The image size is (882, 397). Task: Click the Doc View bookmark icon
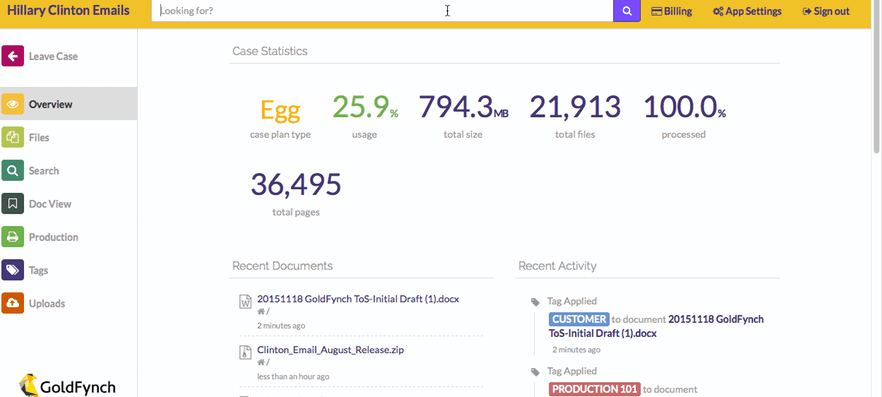12,204
